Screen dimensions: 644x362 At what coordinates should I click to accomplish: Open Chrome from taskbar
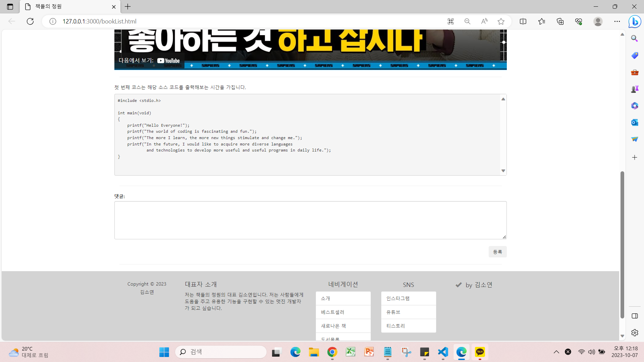(x=332, y=352)
